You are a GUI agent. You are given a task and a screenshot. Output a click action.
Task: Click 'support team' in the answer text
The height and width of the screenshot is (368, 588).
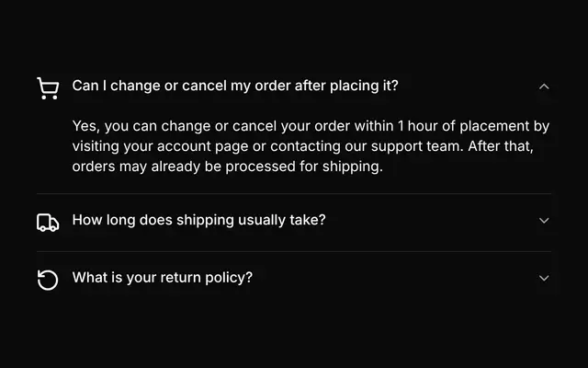coord(417,146)
